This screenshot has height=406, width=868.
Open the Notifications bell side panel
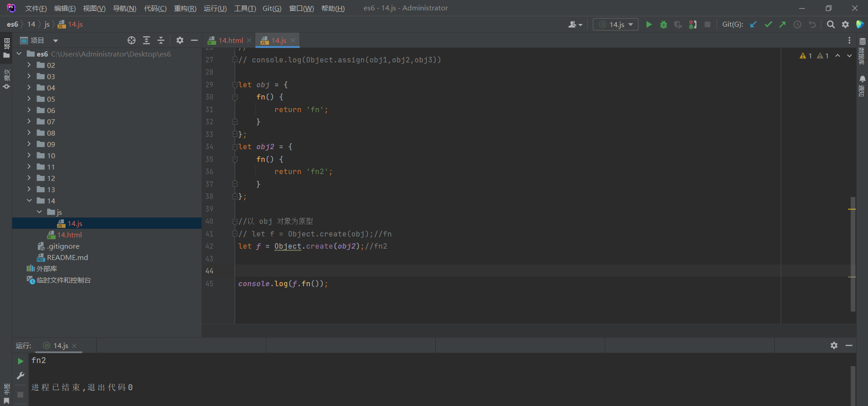click(862, 86)
